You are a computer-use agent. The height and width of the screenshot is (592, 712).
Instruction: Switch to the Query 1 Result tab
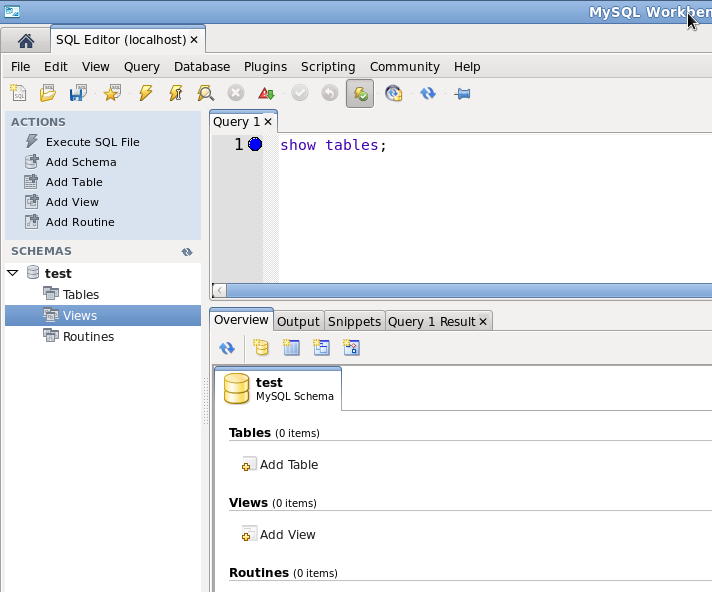coord(431,321)
